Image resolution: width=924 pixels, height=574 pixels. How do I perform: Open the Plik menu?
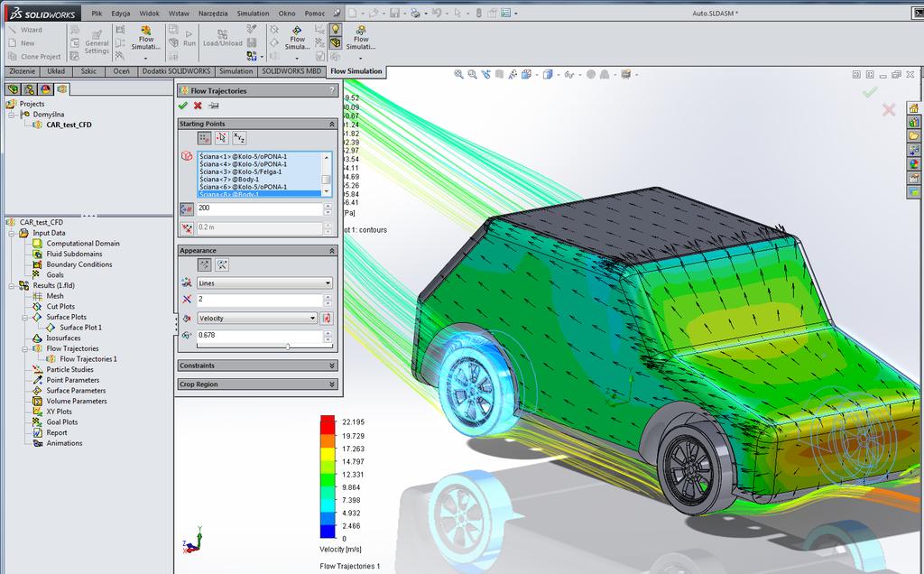coord(97,13)
